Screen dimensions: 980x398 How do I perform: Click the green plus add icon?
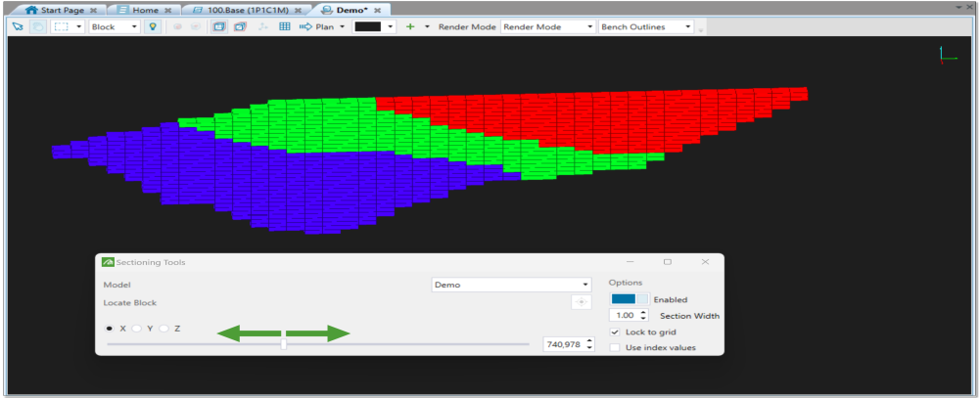[x=410, y=27]
